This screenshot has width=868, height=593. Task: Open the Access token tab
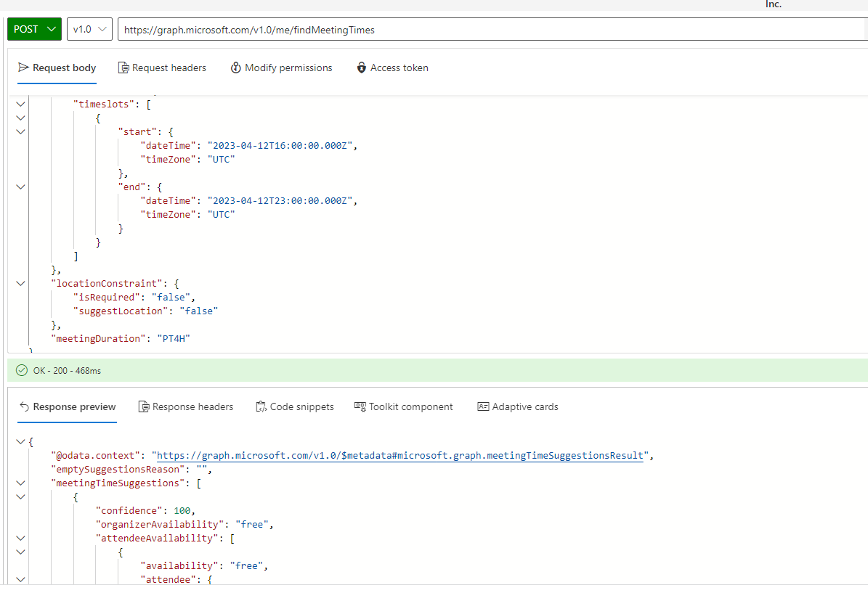392,68
